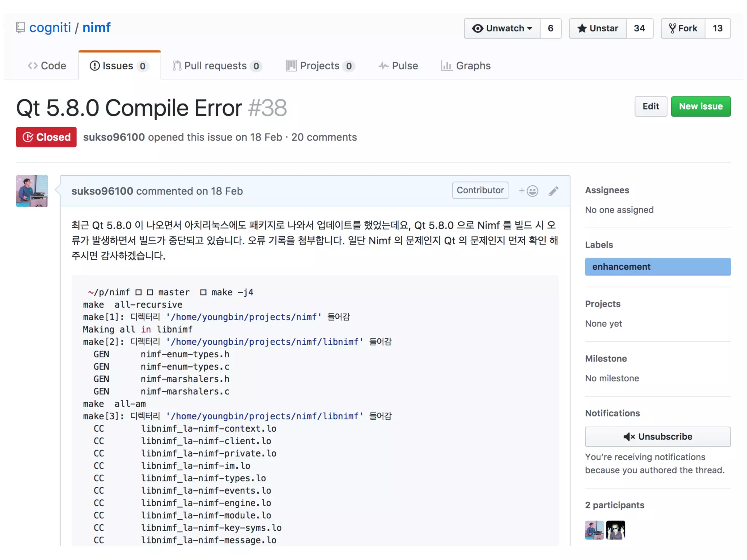
Task: Click the watchers count 6
Action: [550, 28]
